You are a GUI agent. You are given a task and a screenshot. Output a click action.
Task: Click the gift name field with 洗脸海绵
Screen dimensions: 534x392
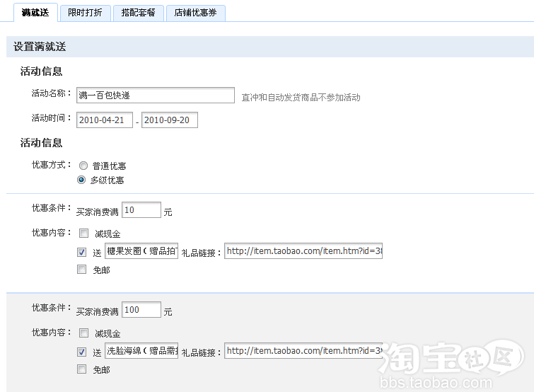coord(141,351)
